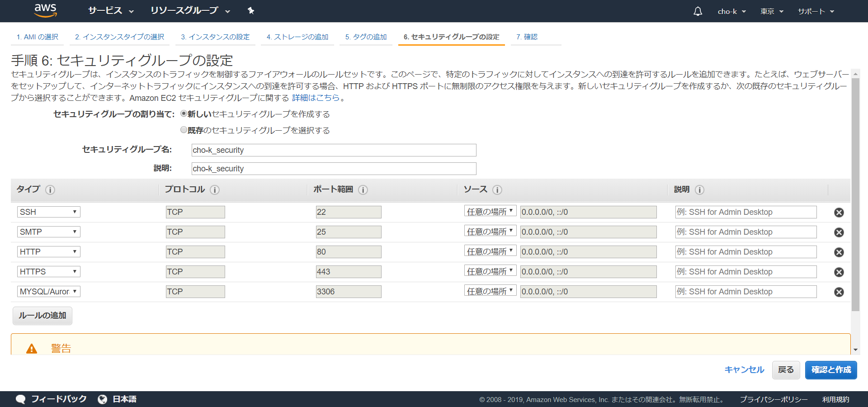868x407 pixels.
Task: Open the SMTP type dropdown
Action: 49,232
